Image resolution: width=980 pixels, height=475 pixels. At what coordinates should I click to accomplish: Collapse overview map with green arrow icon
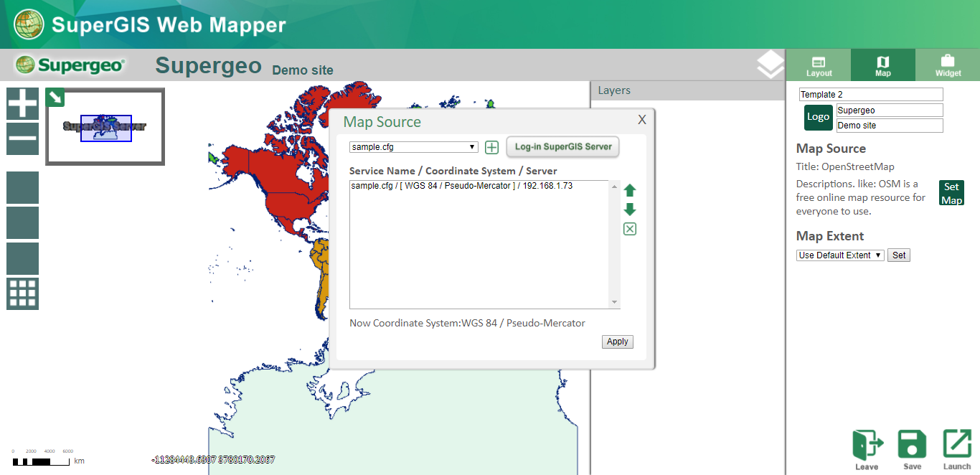tap(55, 97)
